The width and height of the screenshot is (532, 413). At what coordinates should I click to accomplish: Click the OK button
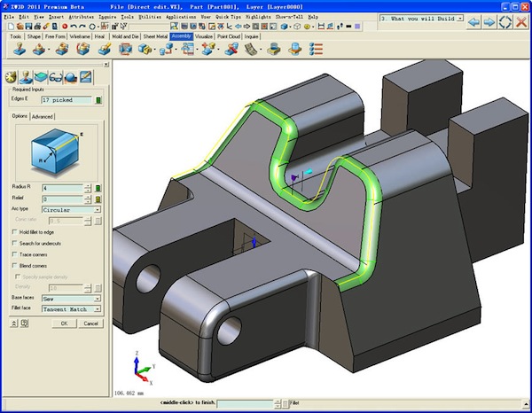click(x=64, y=323)
